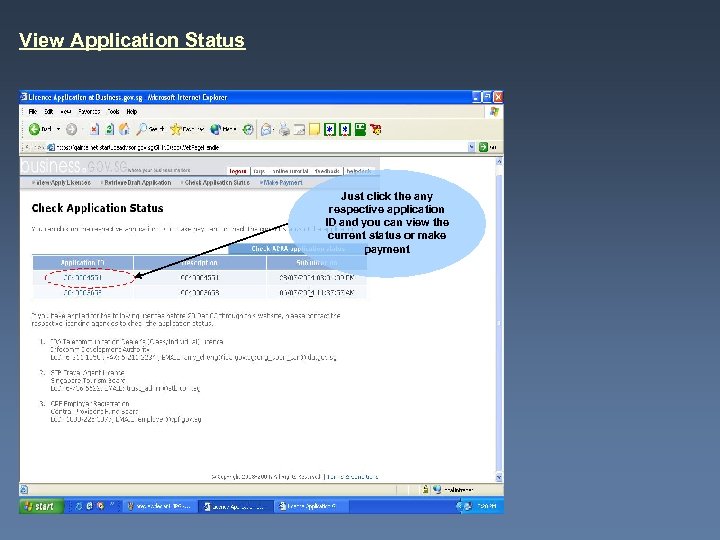Click the Application ID column header

pos(83,263)
